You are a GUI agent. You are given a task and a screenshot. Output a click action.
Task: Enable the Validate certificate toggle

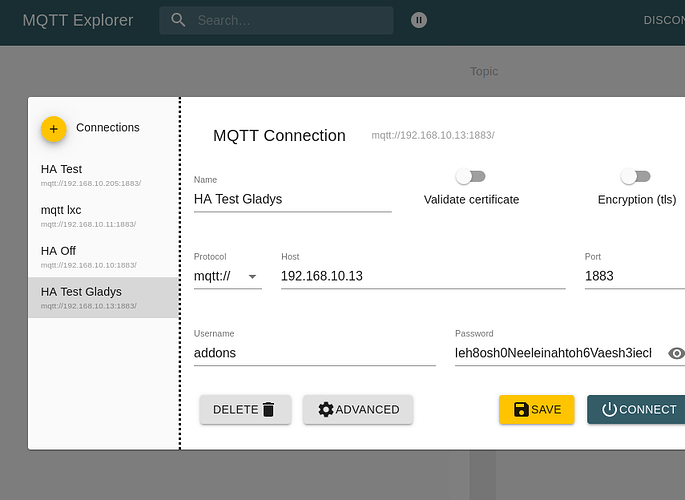(x=470, y=177)
